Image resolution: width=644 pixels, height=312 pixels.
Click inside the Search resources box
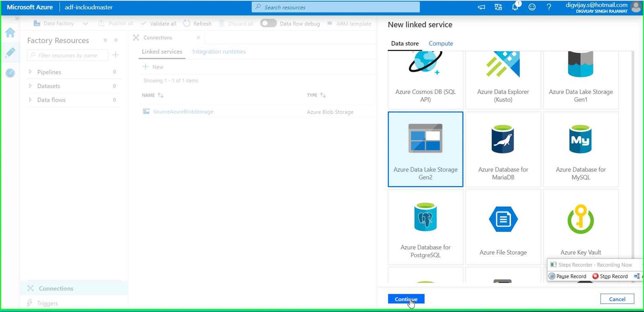[336, 7]
